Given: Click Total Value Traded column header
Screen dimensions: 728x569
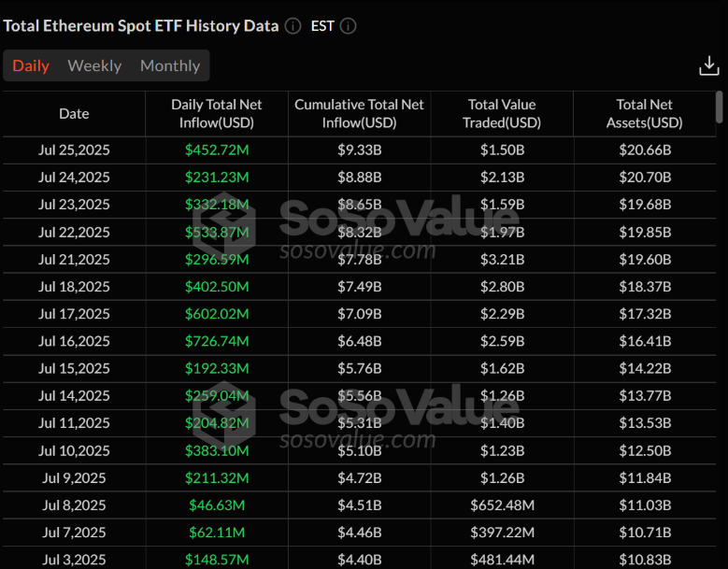Looking at the screenshot, I should click(503, 114).
